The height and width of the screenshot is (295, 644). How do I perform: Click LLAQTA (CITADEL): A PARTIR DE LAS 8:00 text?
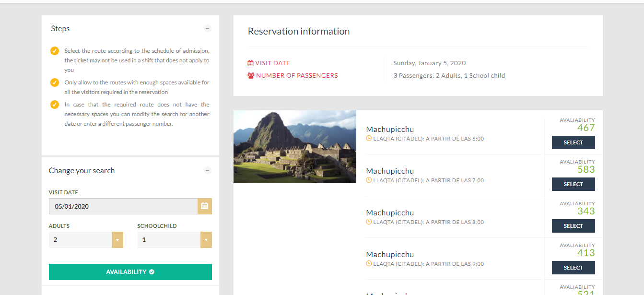tap(429, 223)
